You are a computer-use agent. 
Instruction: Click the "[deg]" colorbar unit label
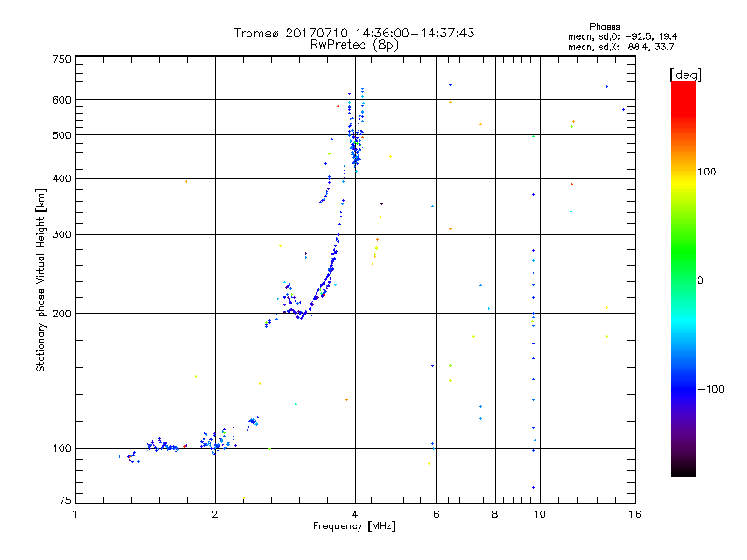(x=685, y=75)
